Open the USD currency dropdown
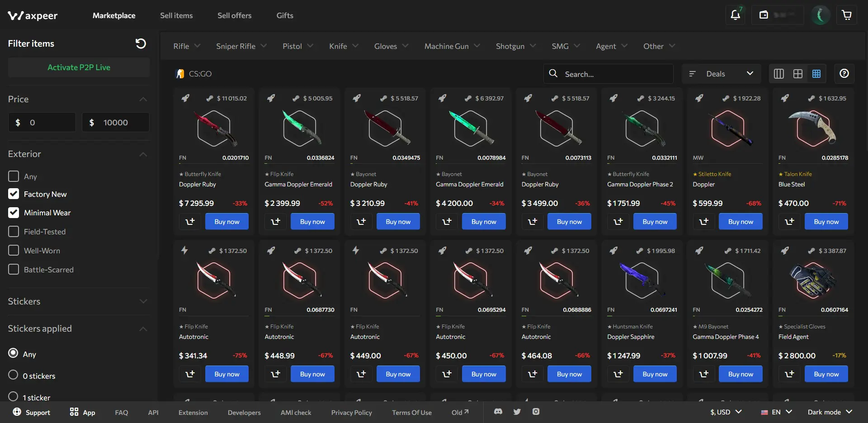Screen dimensions: 868x423 click(726, 412)
